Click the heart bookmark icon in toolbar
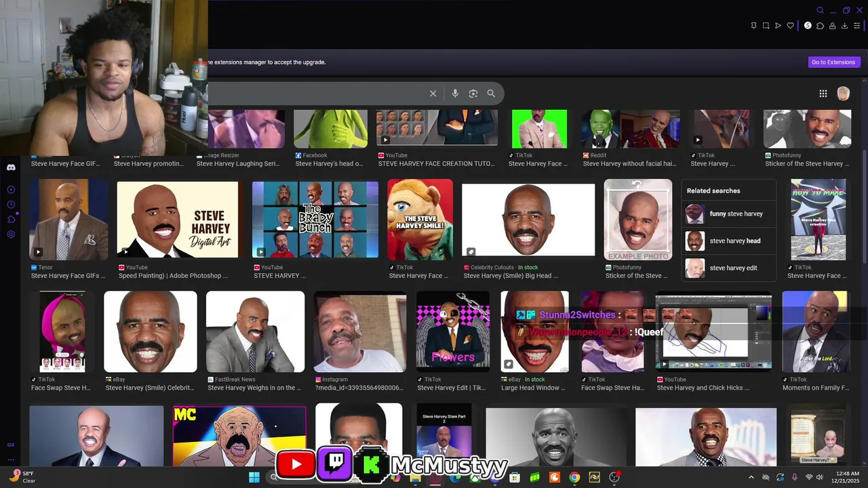The height and width of the screenshot is (488, 868). (790, 26)
